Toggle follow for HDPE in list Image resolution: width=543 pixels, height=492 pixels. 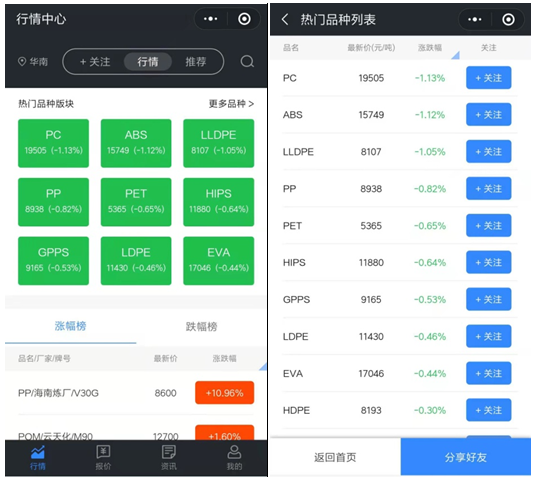click(488, 410)
